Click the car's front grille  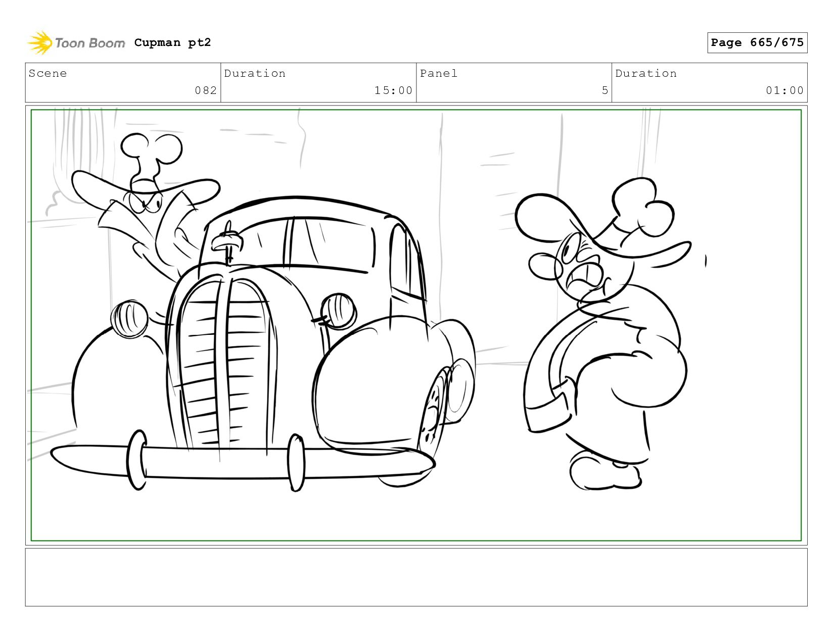(222, 364)
